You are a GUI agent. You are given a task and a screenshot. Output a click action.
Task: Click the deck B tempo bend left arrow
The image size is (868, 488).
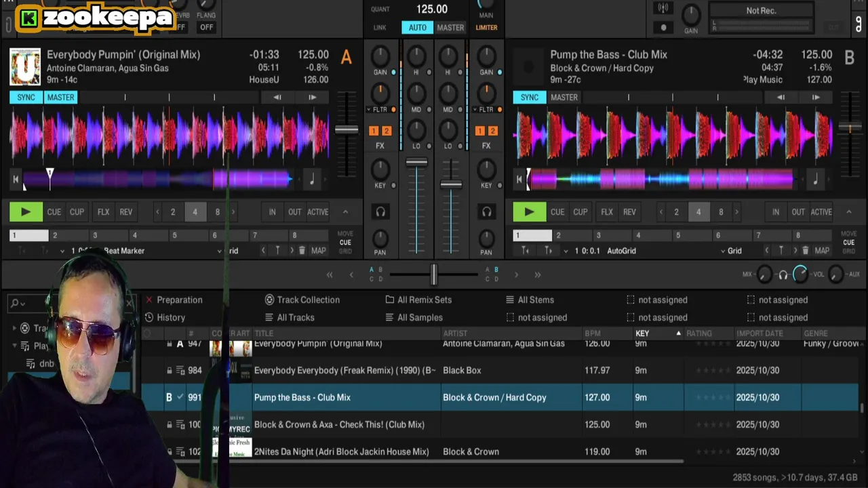pyautogui.click(x=781, y=98)
